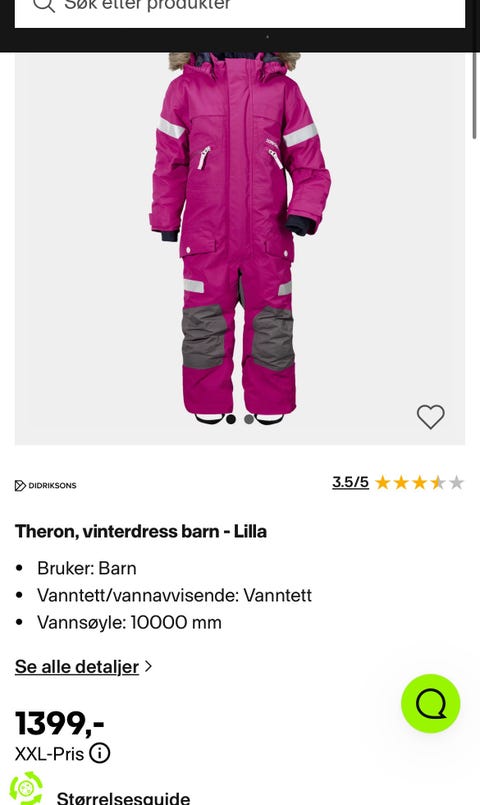
Task: Click the page scrollbar on the right edge
Action: 474,95
